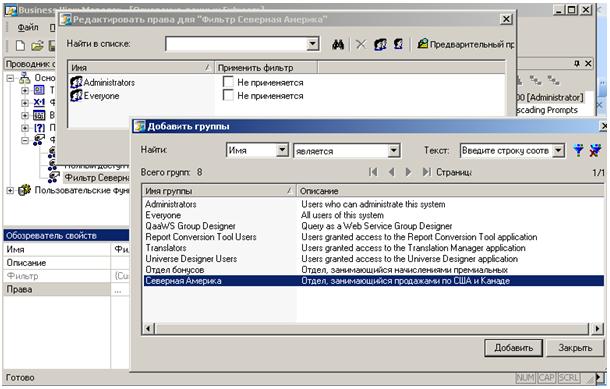
Task: Click the delete X icon in rights toolbar
Action: pyautogui.click(x=361, y=44)
